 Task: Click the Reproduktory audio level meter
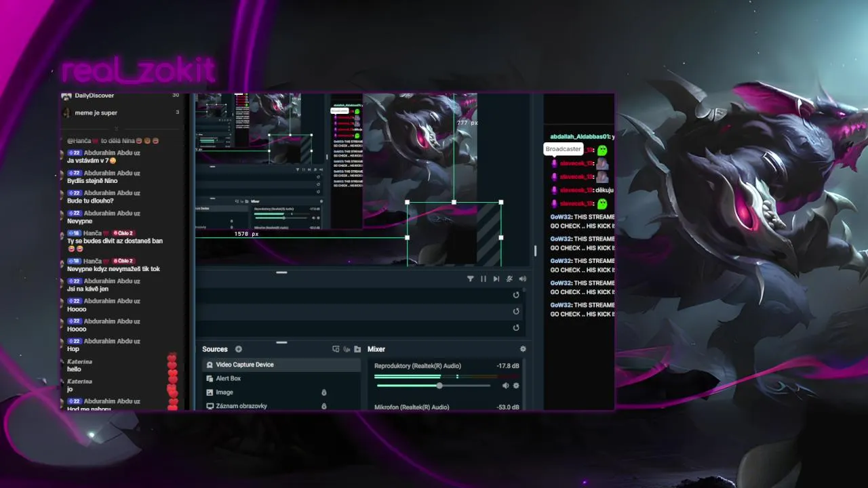tap(447, 376)
